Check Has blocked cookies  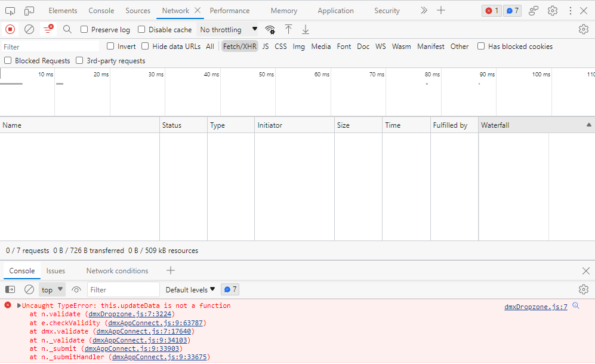pyautogui.click(x=481, y=47)
